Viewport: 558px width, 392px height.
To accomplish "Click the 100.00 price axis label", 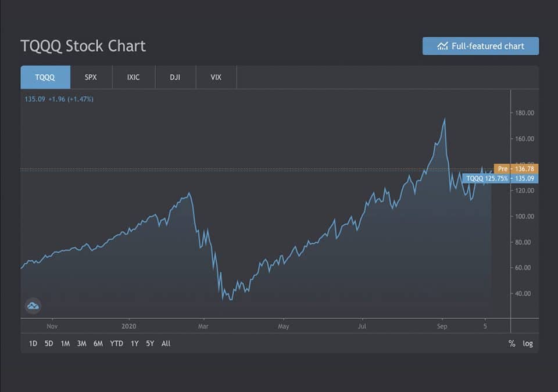I will 524,216.
